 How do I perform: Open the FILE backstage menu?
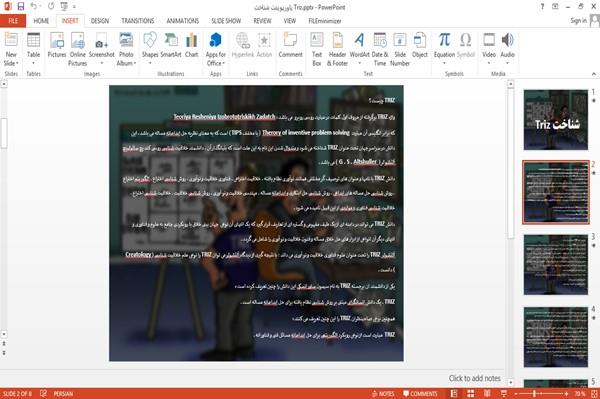coord(13,21)
